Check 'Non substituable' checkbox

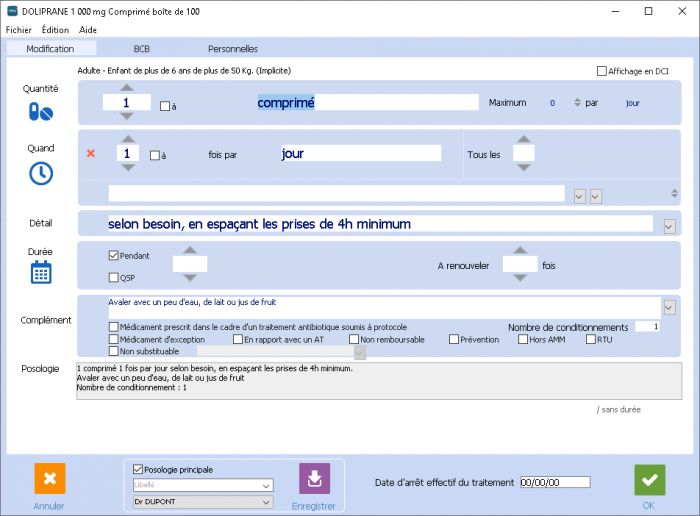(113, 351)
